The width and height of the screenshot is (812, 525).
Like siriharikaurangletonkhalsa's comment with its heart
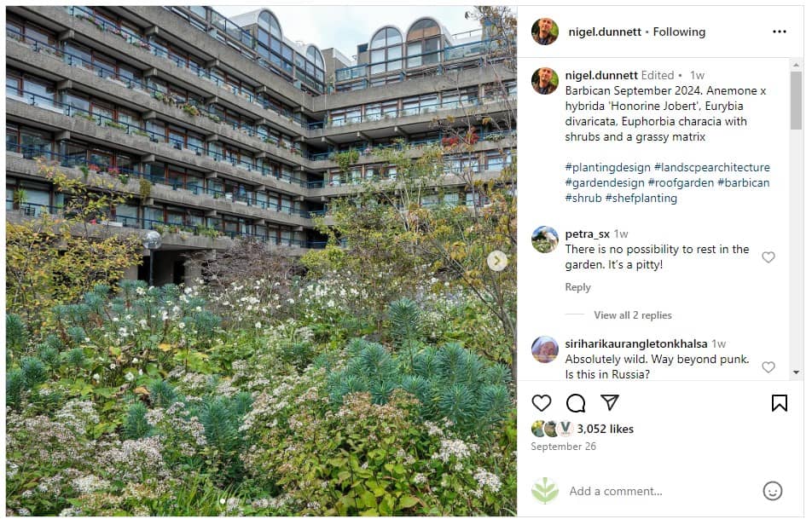coord(768,366)
